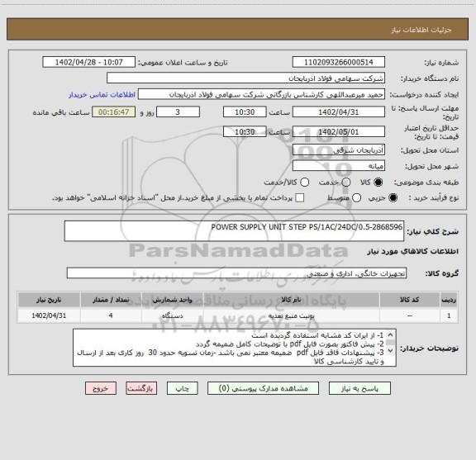Click scroll-down arrow in buyer notes box
The width and height of the screenshot is (476, 460).
(x=390, y=350)
